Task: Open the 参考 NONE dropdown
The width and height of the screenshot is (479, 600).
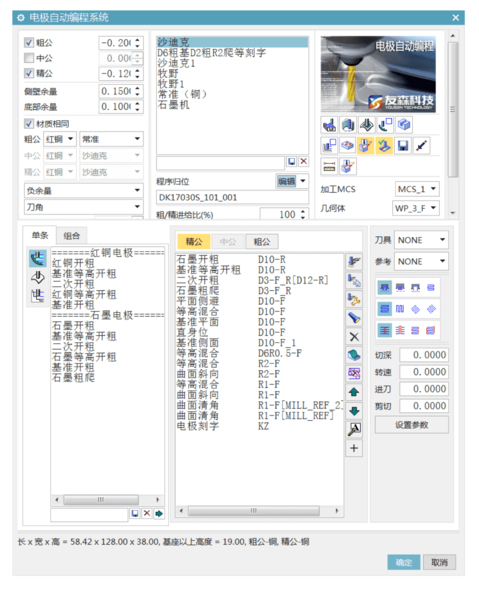Action: 421,261
